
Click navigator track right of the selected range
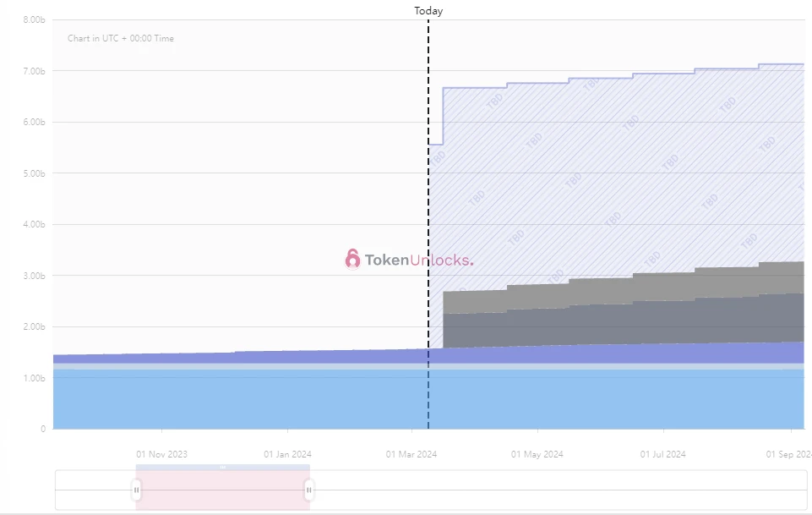point(549,490)
